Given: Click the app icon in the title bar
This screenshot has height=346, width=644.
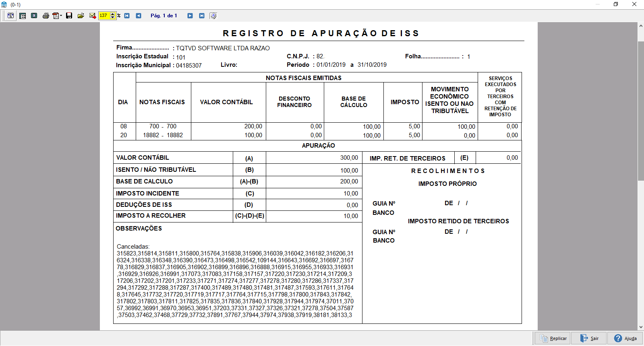Looking at the screenshot, I should click(x=4, y=4).
